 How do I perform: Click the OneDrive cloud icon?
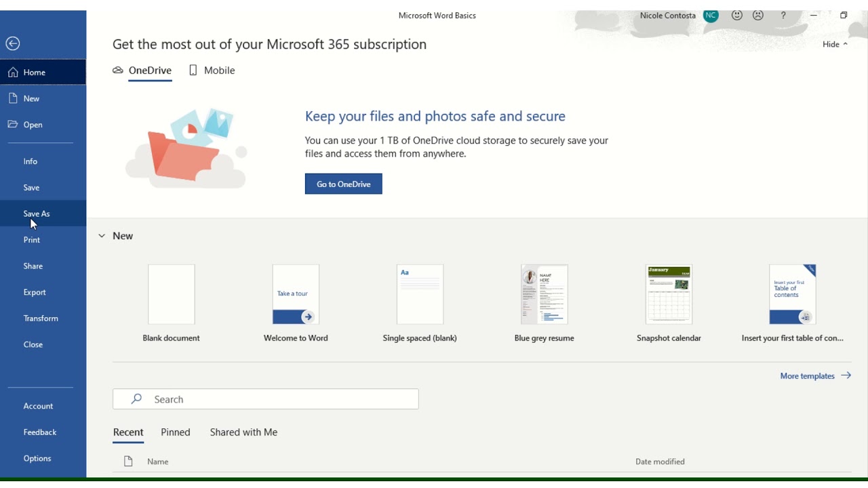click(118, 70)
